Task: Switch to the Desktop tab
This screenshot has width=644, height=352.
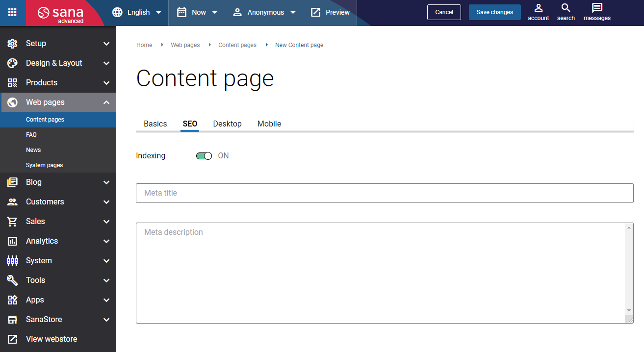Action: (227, 124)
